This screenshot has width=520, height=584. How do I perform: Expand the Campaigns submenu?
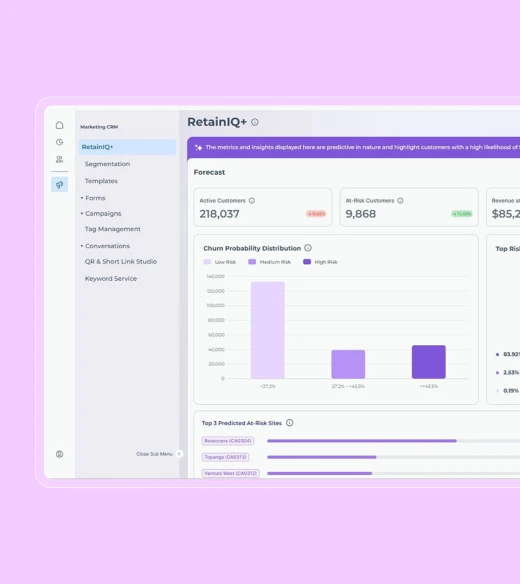tap(101, 213)
